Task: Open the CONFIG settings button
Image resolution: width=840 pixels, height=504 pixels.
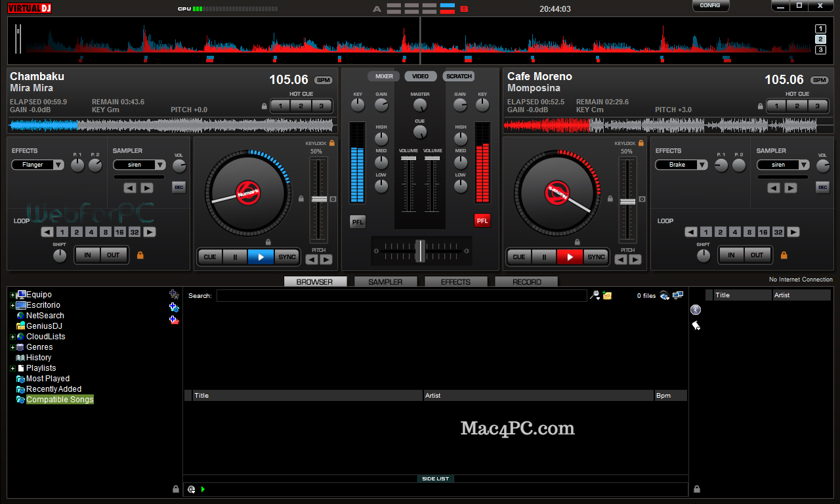Action: click(x=710, y=5)
